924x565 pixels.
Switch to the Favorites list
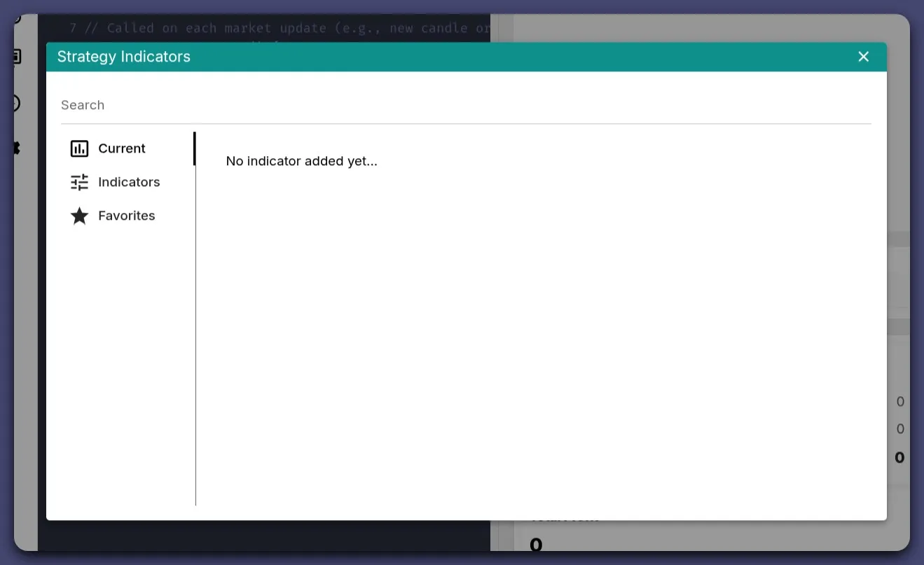[x=127, y=216]
